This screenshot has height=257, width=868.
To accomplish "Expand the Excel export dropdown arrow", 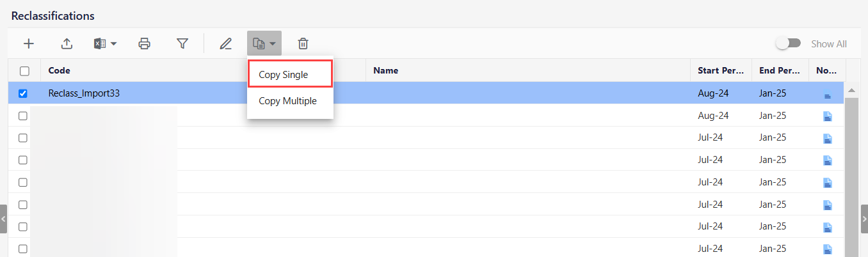I will coord(114,44).
